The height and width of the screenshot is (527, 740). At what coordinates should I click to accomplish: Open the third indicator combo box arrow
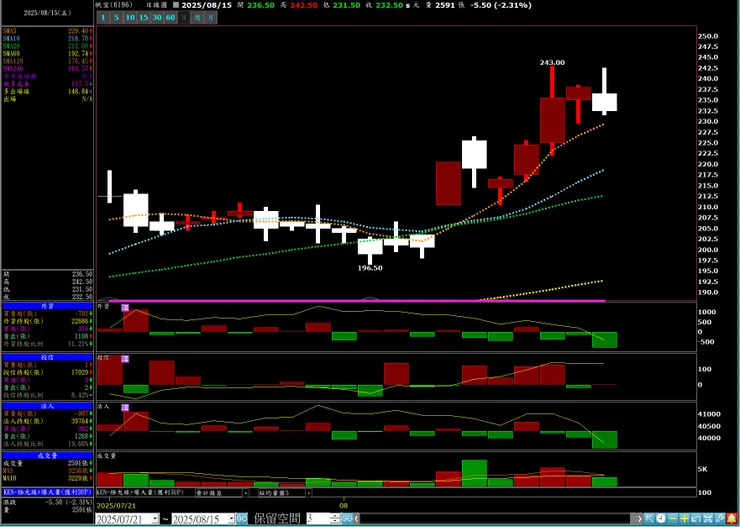click(309, 493)
